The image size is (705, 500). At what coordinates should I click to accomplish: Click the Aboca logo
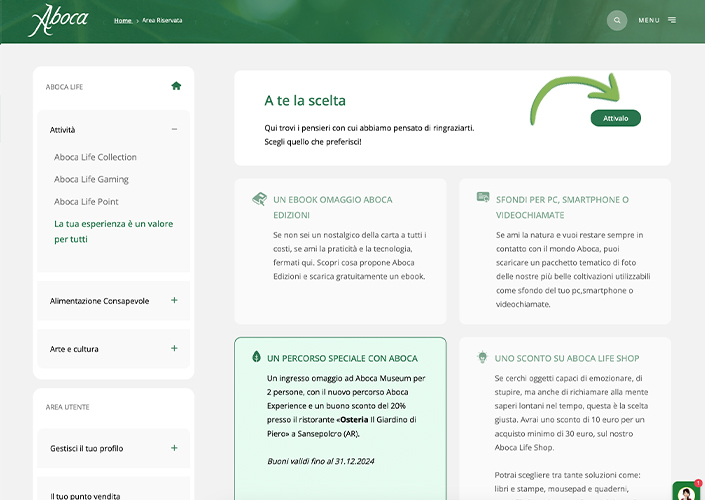(x=58, y=20)
